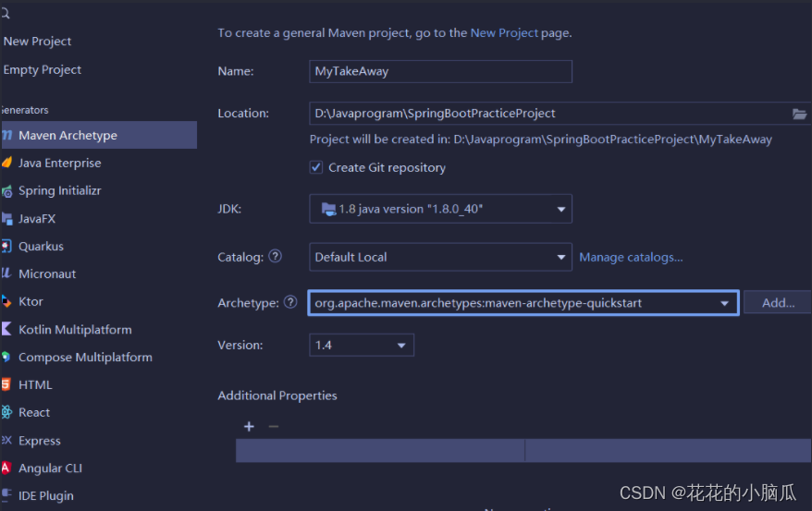This screenshot has height=511, width=812.
Task: Click the Archetype text field
Action: (x=523, y=303)
